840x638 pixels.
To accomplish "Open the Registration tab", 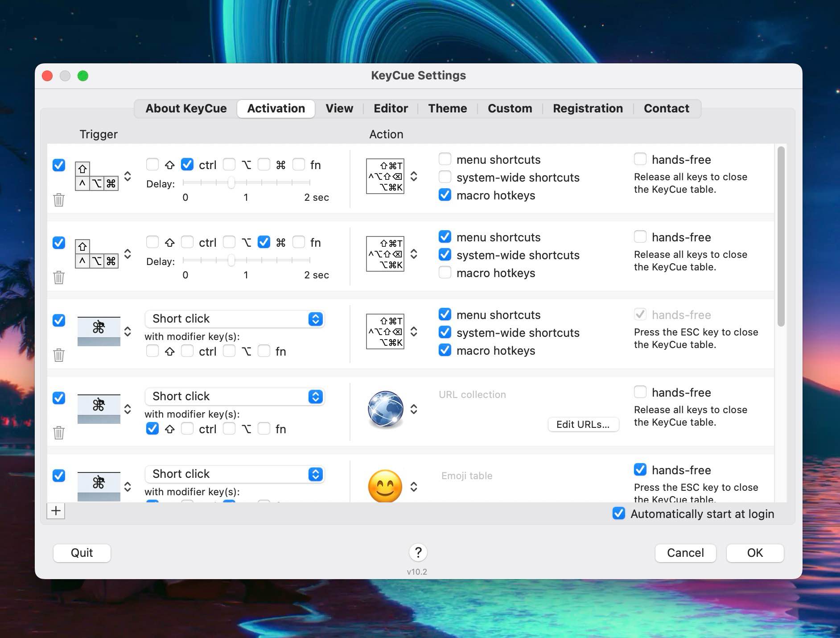I will coord(588,108).
